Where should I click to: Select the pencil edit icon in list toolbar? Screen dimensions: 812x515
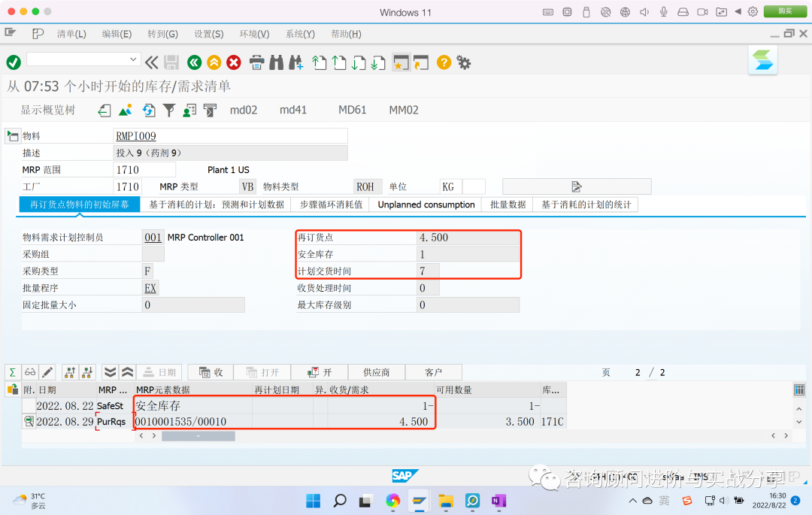click(x=47, y=371)
